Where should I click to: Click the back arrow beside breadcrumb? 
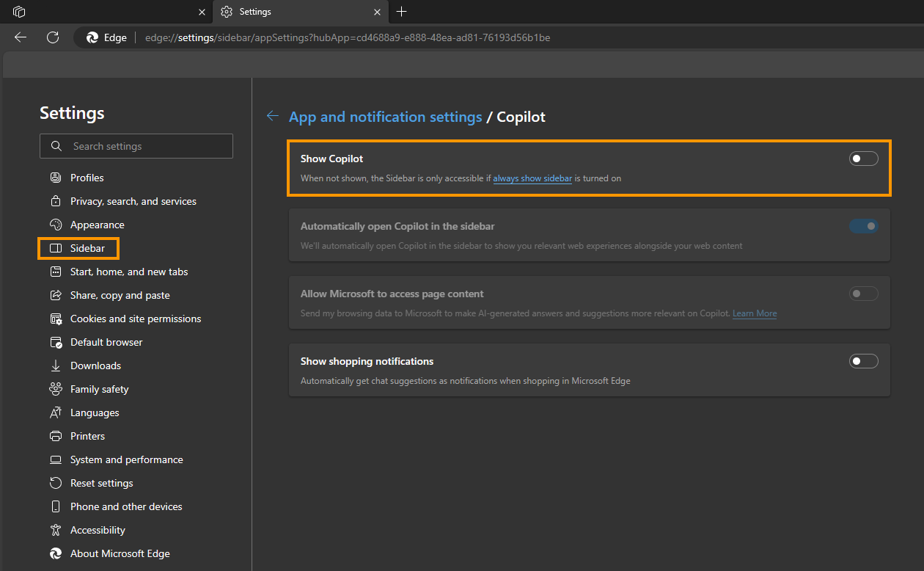coord(273,116)
